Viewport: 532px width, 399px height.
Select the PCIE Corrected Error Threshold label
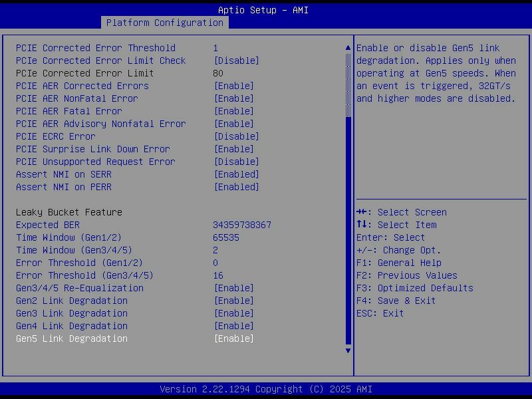pos(96,48)
